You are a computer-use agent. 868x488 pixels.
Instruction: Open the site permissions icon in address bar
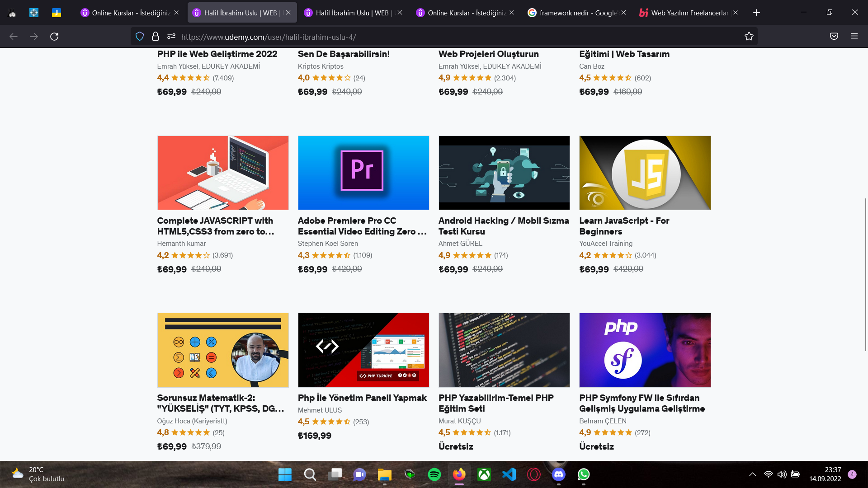point(171,37)
